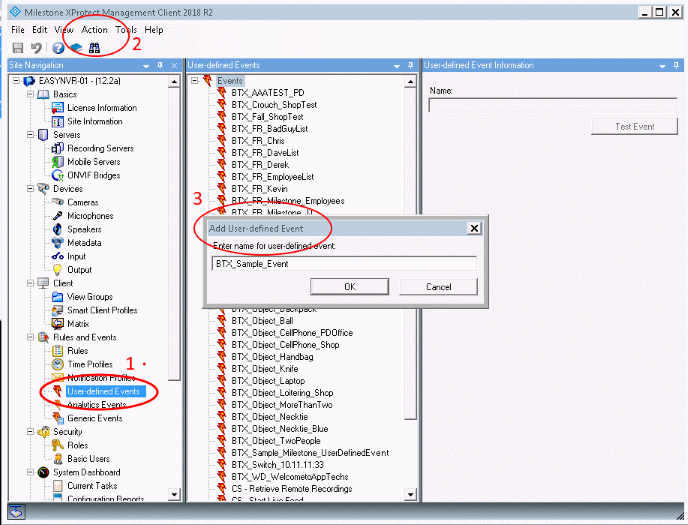The width and height of the screenshot is (688, 525).
Task: Select BTX_Object_Knife event
Action: click(x=265, y=369)
